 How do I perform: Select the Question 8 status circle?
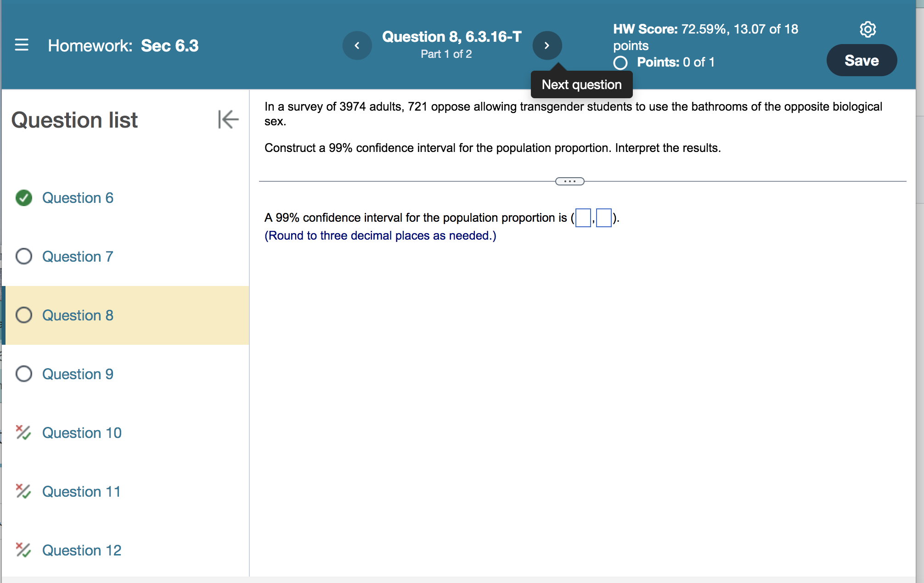[x=24, y=315]
